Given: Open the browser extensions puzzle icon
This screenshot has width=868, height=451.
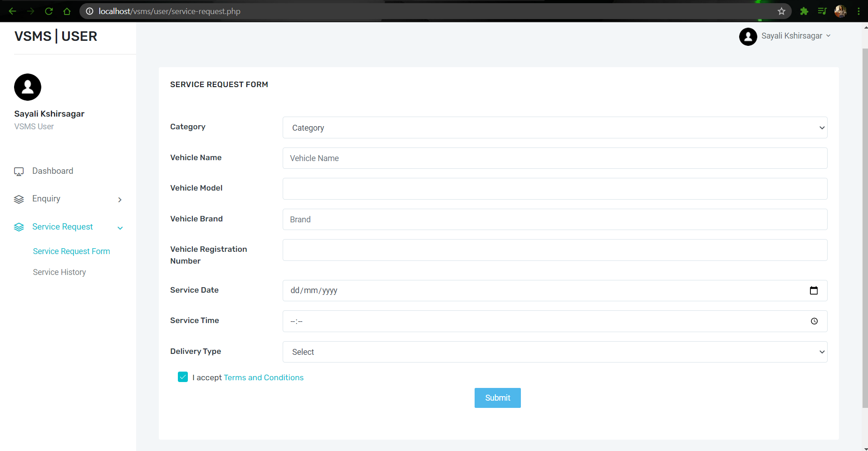Looking at the screenshot, I should pyautogui.click(x=804, y=11).
